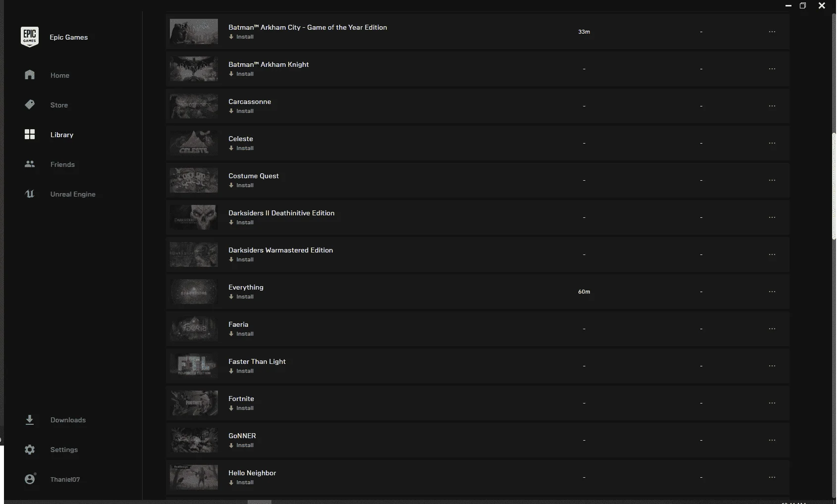Install Batman Arkham Knight
Image resolution: width=840 pixels, height=504 pixels.
tap(241, 74)
